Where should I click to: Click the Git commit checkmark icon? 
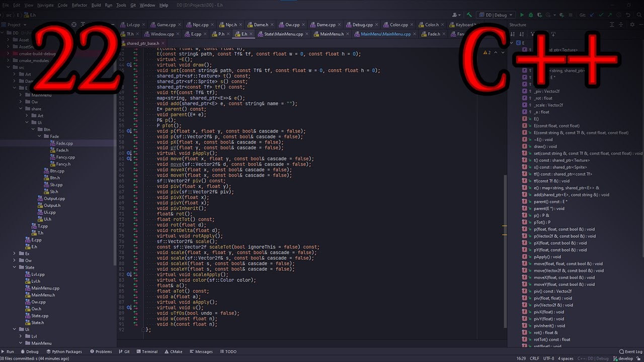(601, 15)
